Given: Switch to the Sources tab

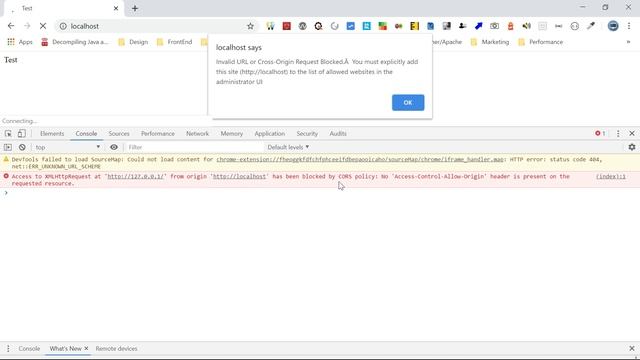Looking at the screenshot, I should pyautogui.click(x=119, y=133).
